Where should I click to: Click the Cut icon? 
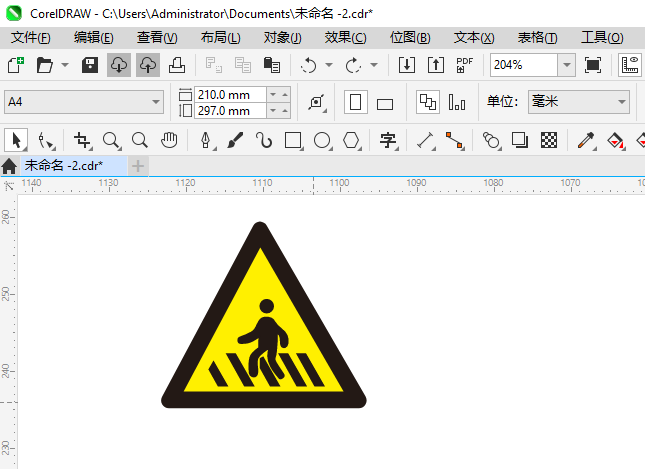[214, 65]
